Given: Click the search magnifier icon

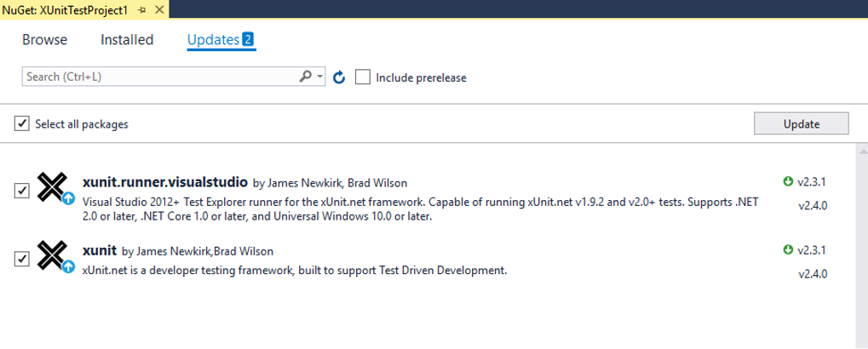Looking at the screenshot, I should click(x=307, y=77).
